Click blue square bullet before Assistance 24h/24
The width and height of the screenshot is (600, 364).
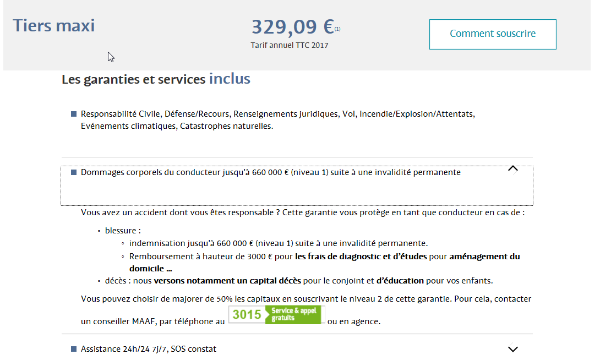[74, 349]
